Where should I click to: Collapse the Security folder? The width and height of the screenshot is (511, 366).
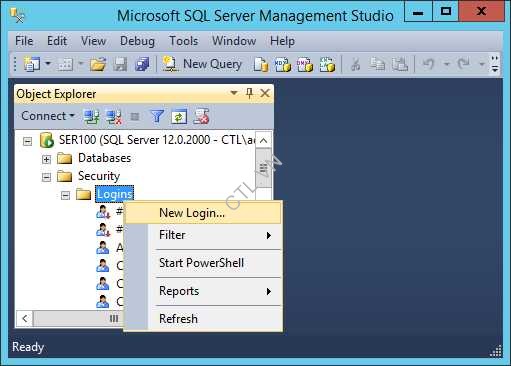point(46,177)
